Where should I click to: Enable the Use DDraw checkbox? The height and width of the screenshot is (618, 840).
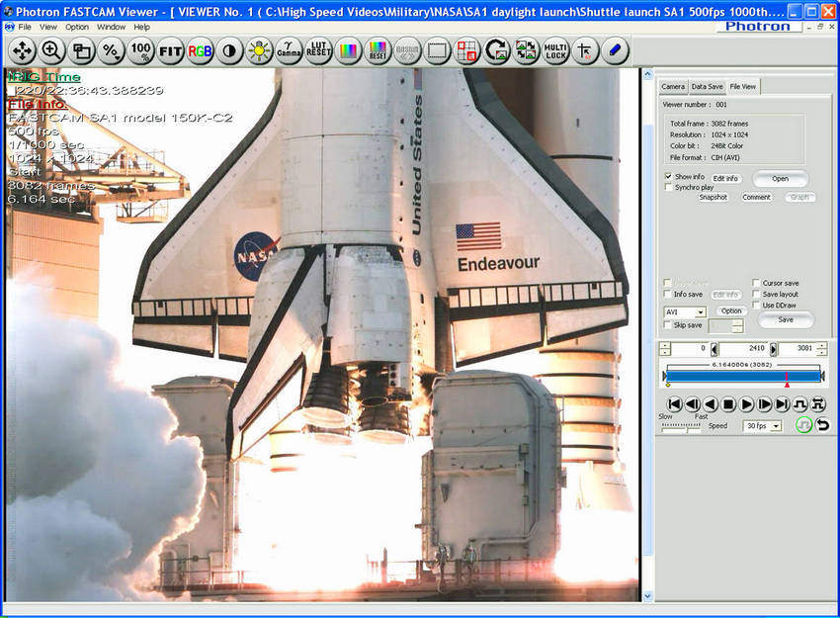coord(756,305)
